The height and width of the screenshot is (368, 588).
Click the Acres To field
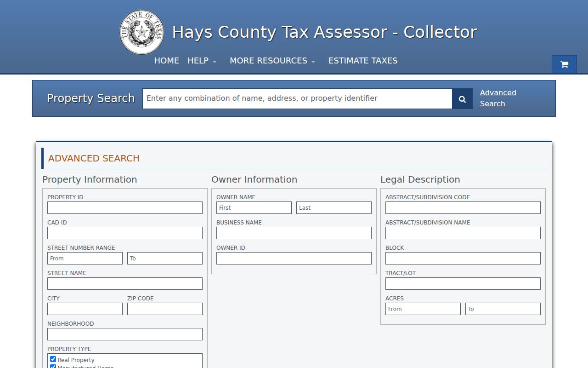click(x=503, y=309)
